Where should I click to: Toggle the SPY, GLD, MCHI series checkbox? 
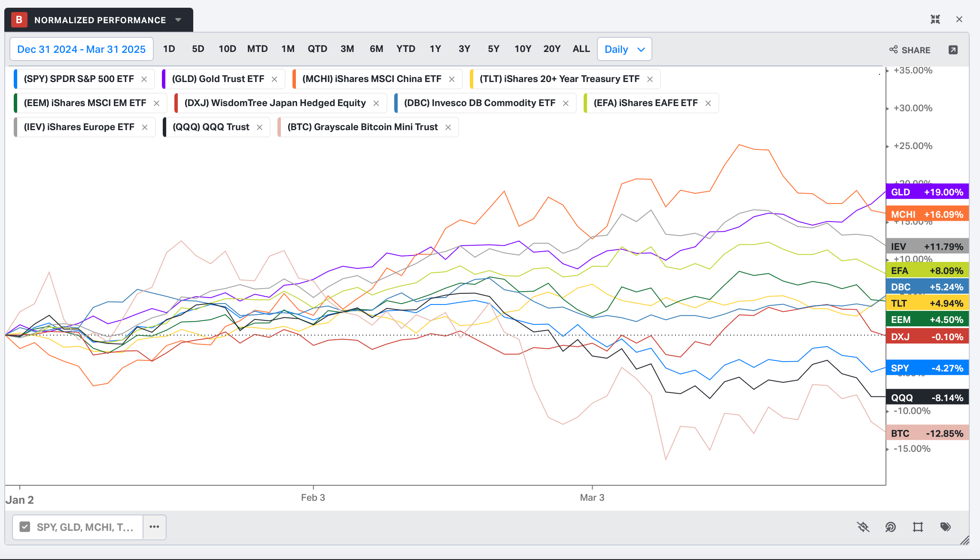click(x=25, y=527)
